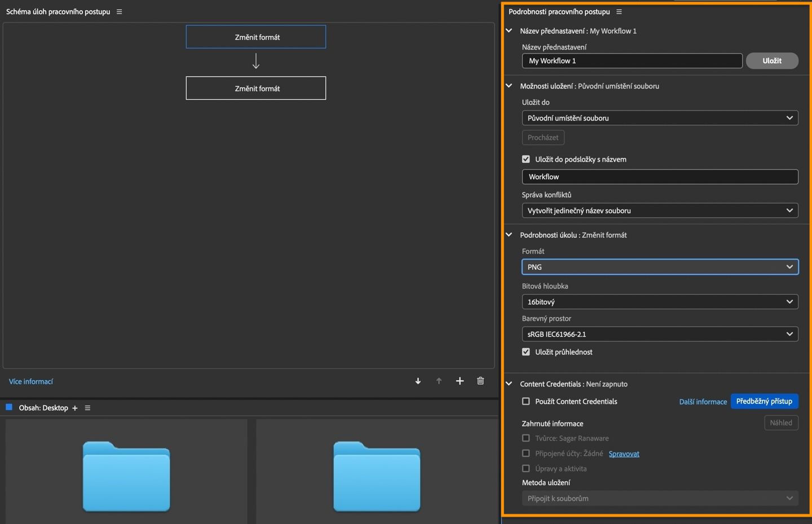Check the Úpravy a aktivita box

click(526, 468)
